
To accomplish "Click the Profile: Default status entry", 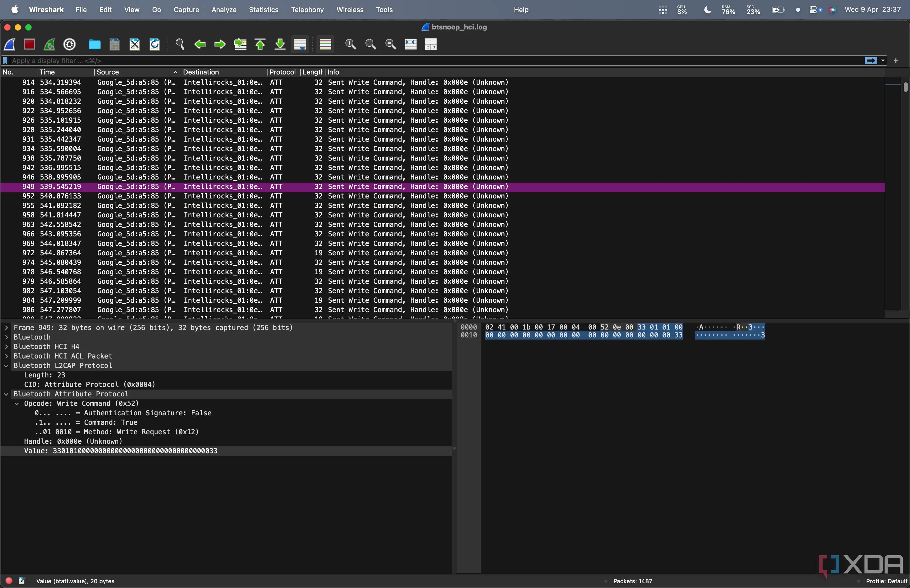I will pos(886,581).
